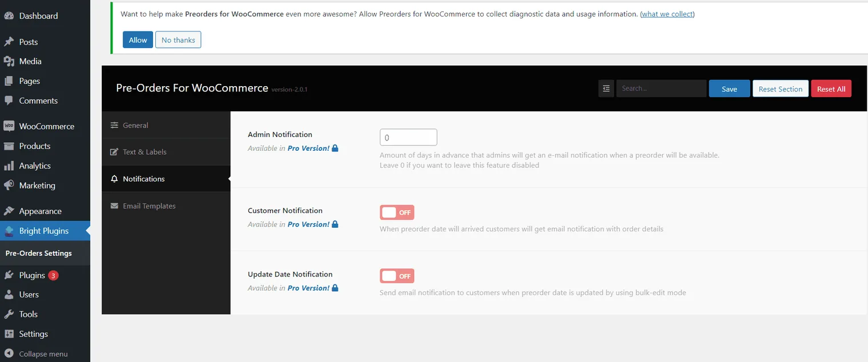Click the Users person icon
This screenshot has height=362, width=868.
click(x=9, y=295)
